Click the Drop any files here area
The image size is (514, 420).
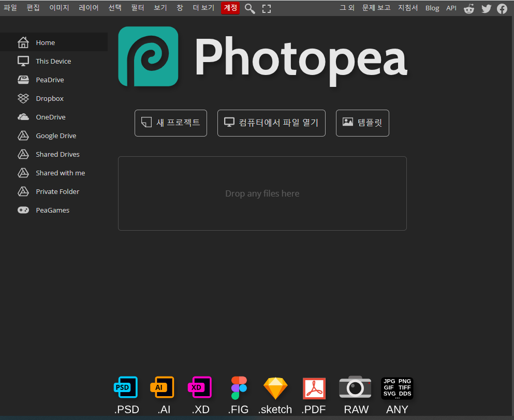point(262,193)
